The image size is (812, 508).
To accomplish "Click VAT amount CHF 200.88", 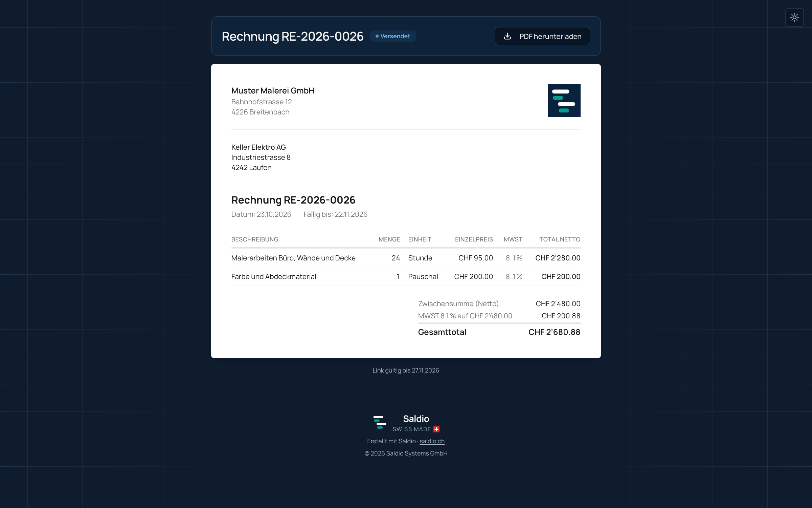I will coord(561,316).
